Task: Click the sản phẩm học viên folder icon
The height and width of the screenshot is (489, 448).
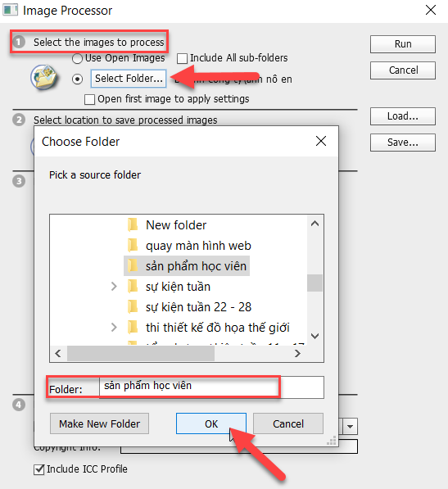Action: (133, 266)
